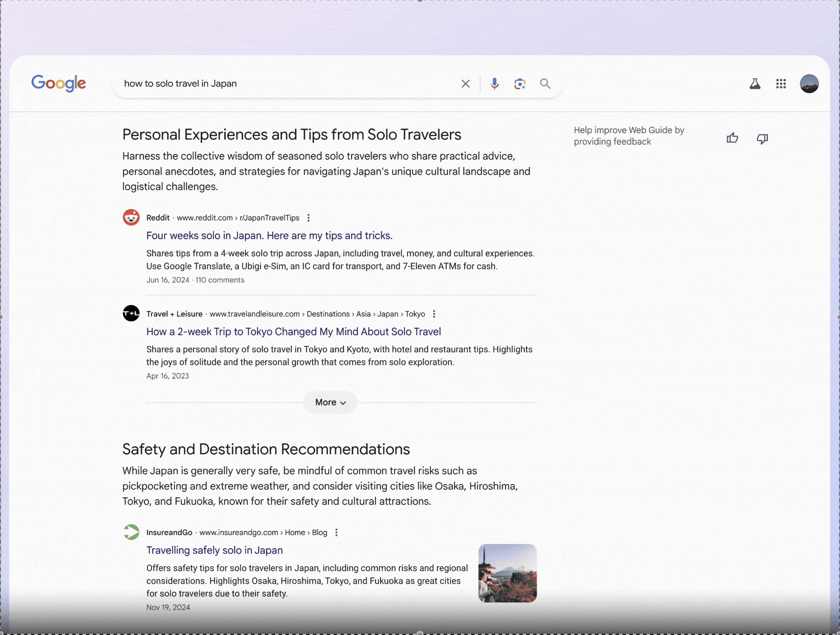
Task: Start voice search with microphone icon
Action: [x=494, y=83]
